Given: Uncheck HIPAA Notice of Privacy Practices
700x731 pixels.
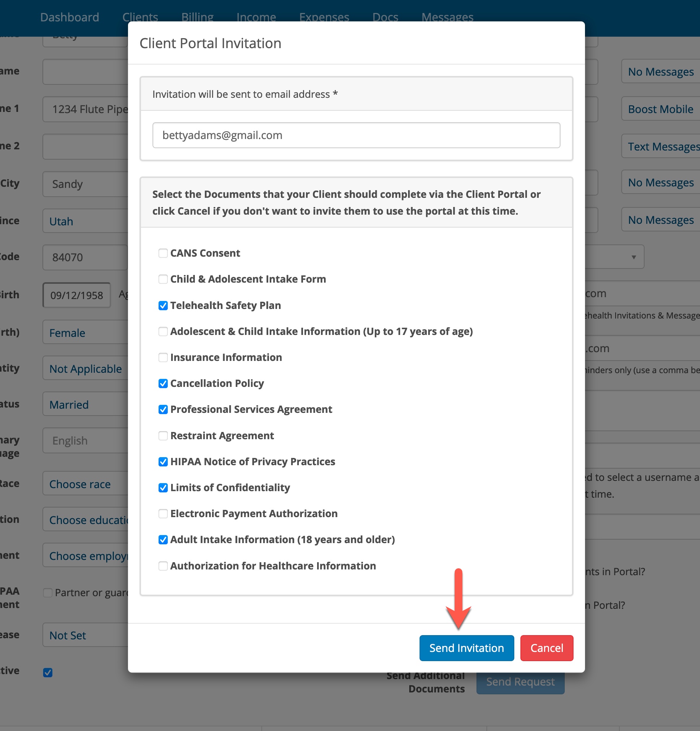Looking at the screenshot, I should click(163, 462).
